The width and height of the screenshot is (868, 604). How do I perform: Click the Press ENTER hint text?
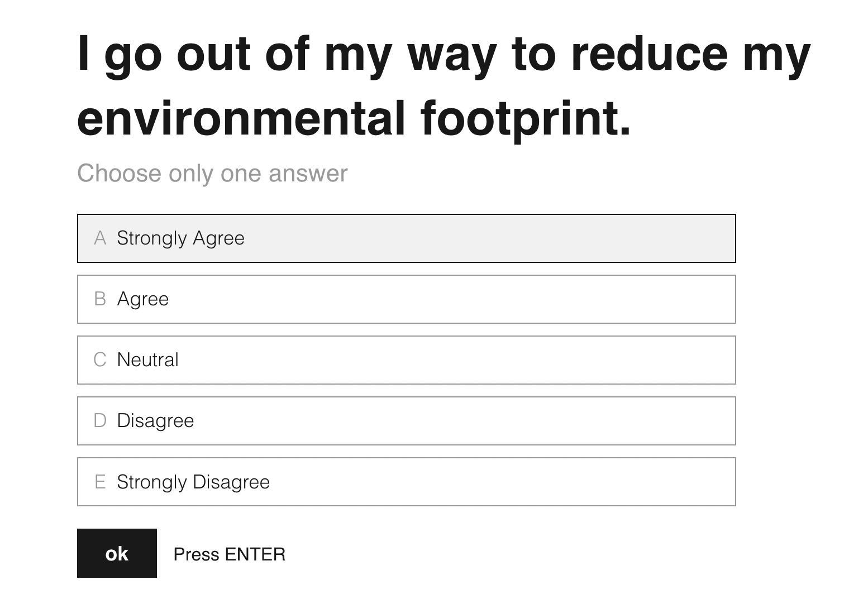click(x=230, y=554)
